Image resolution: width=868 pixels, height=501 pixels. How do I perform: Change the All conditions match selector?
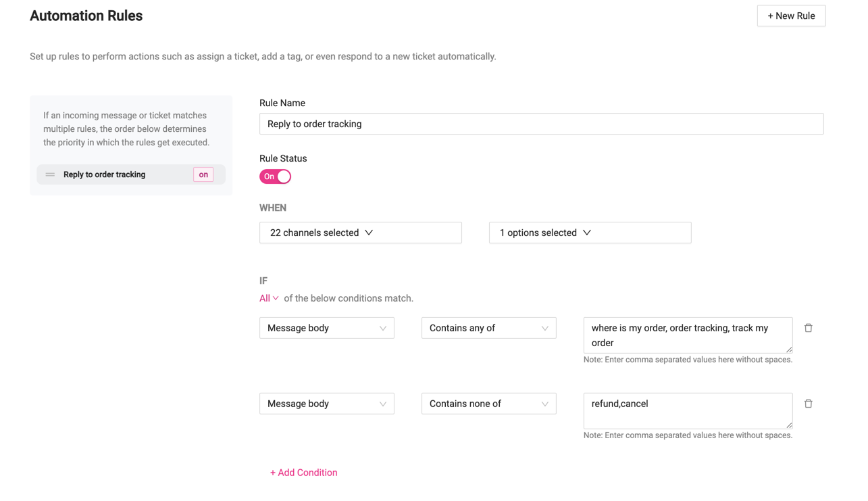(269, 298)
